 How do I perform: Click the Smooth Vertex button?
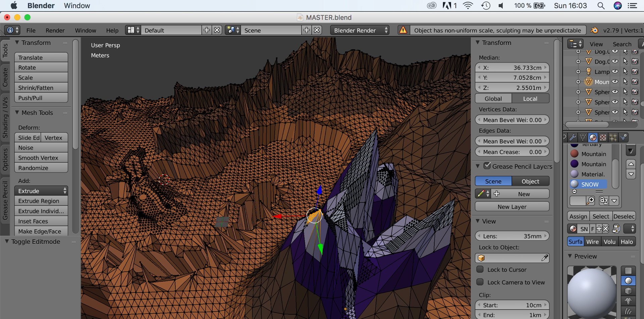(41, 158)
